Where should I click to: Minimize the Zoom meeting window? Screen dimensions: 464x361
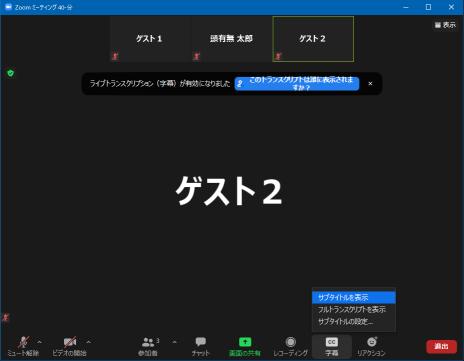(x=406, y=7)
